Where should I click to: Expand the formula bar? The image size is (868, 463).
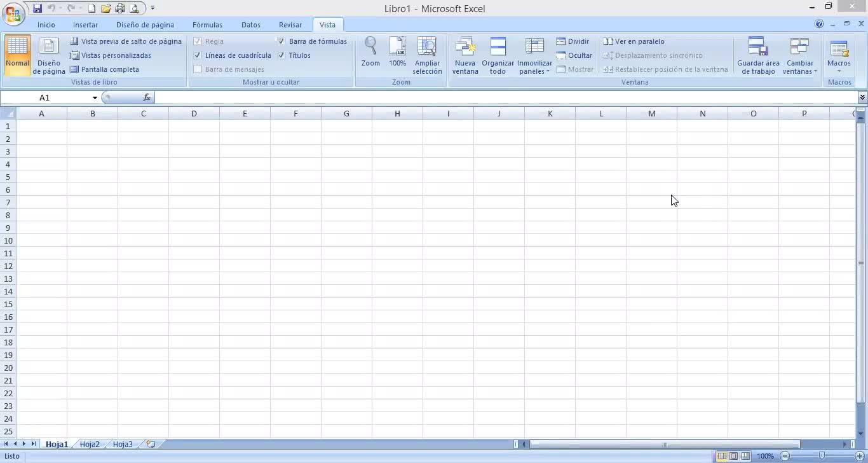tap(862, 97)
